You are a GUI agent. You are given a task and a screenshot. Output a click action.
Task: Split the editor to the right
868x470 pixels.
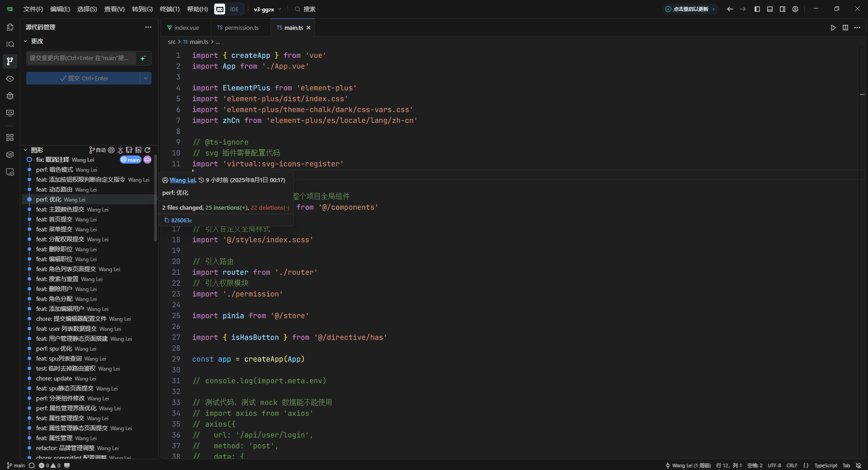point(845,28)
